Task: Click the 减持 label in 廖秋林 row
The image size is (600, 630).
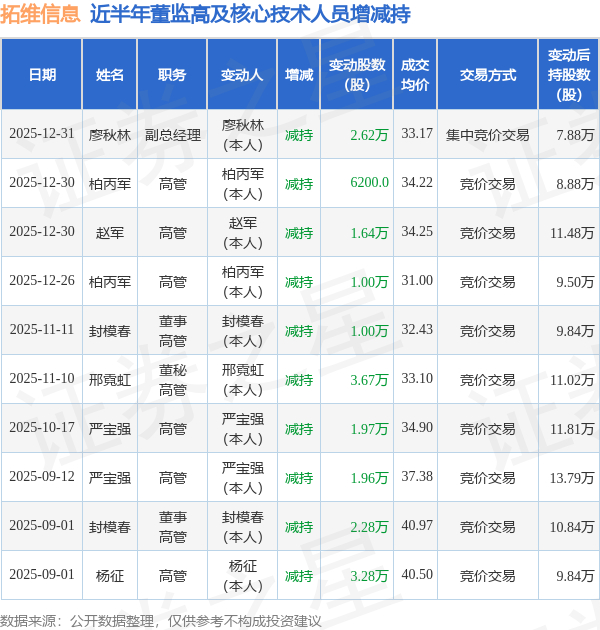Action: tap(299, 135)
